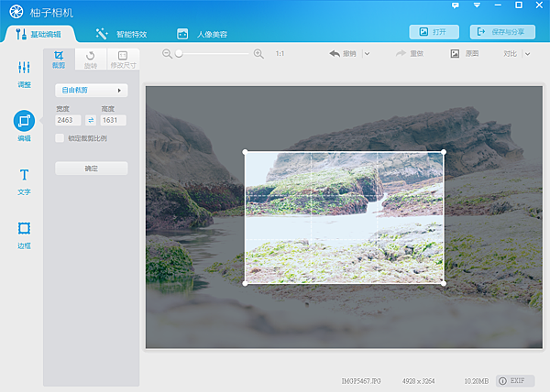The width and height of the screenshot is (550, 392).
Task: Open the title bar menu dropdown triangle
Action: (477, 5)
